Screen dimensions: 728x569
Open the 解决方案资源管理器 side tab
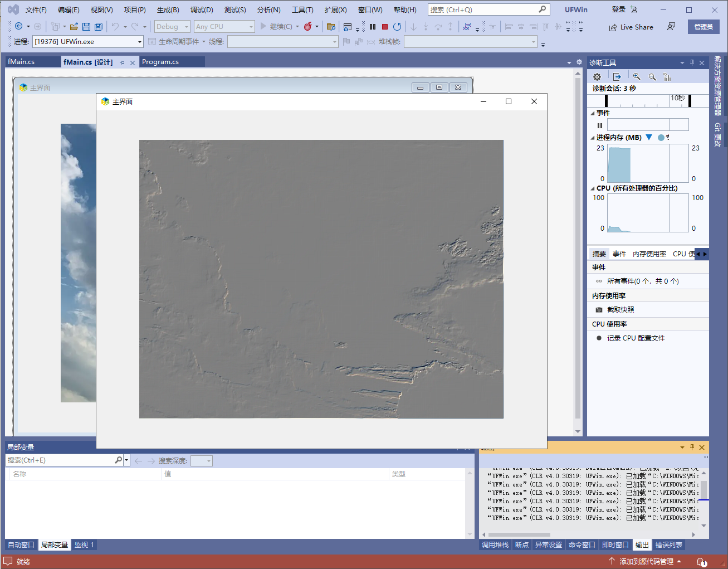tap(718, 86)
